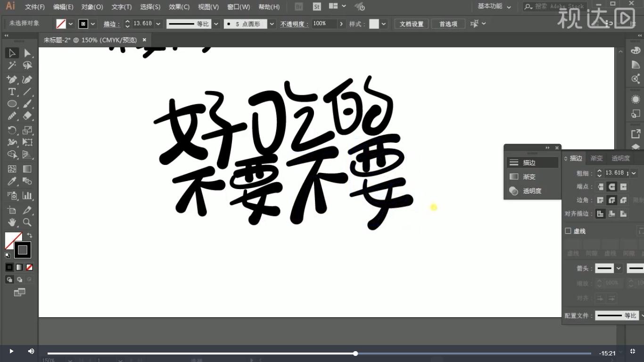This screenshot has width=644, height=362.
Task: Click the 文档设置 button
Action: click(x=411, y=24)
